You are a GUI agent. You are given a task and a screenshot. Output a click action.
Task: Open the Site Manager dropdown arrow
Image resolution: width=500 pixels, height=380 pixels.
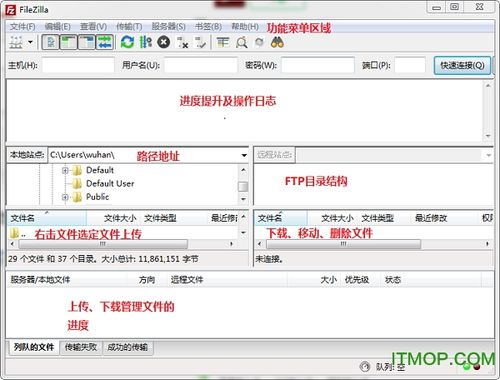point(30,42)
